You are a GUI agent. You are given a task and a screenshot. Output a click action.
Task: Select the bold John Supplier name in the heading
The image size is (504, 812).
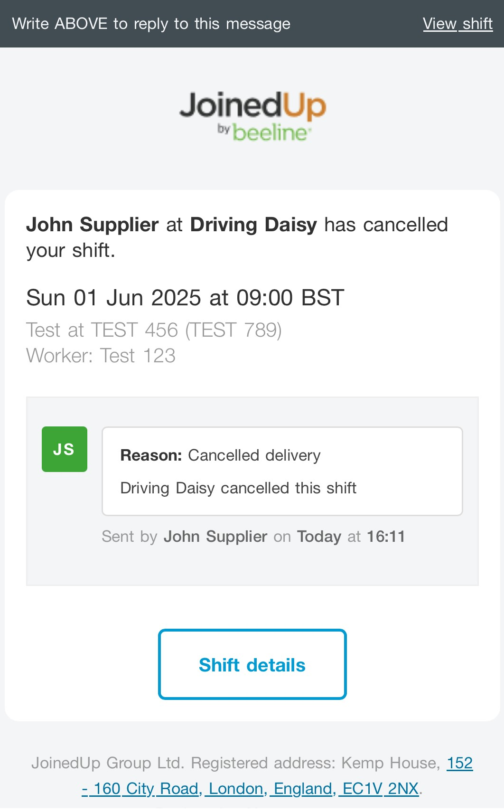tap(93, 225)
